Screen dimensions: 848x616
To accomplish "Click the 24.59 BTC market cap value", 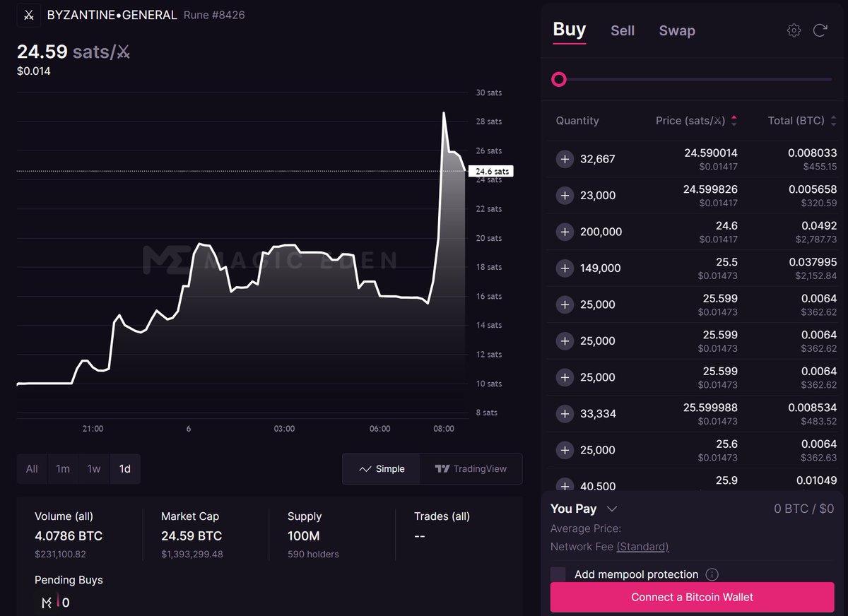I will tap(192, 536).
